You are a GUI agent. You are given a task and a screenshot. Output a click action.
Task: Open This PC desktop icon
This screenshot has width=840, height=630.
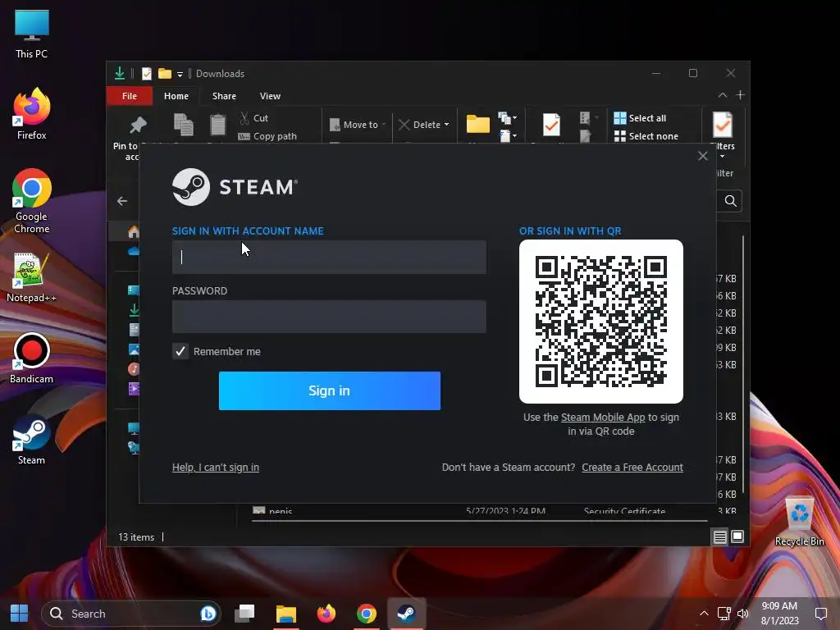[x=32, y=34]
